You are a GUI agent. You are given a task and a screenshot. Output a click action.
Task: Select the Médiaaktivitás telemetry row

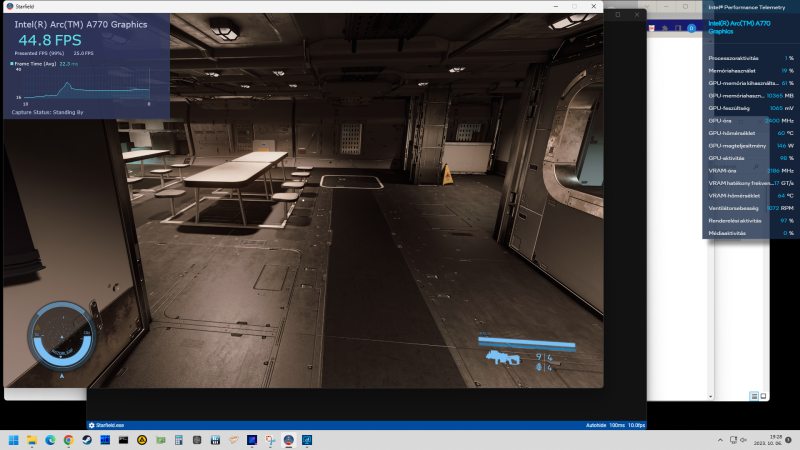(x=751, y=233)
